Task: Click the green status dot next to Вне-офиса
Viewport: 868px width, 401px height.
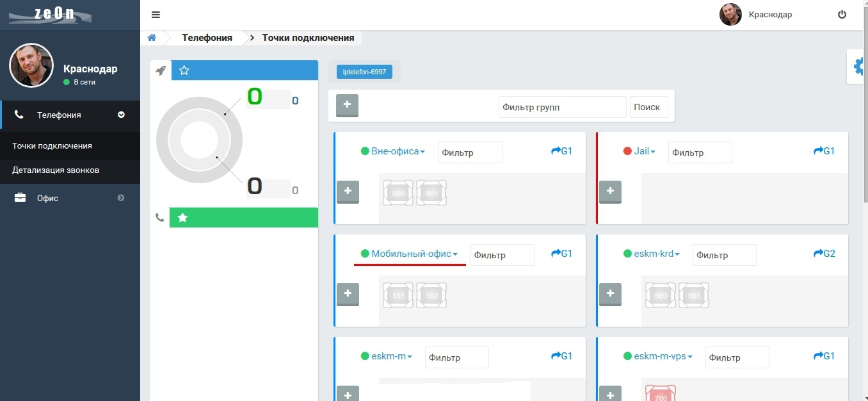Action: coord(366,151)
